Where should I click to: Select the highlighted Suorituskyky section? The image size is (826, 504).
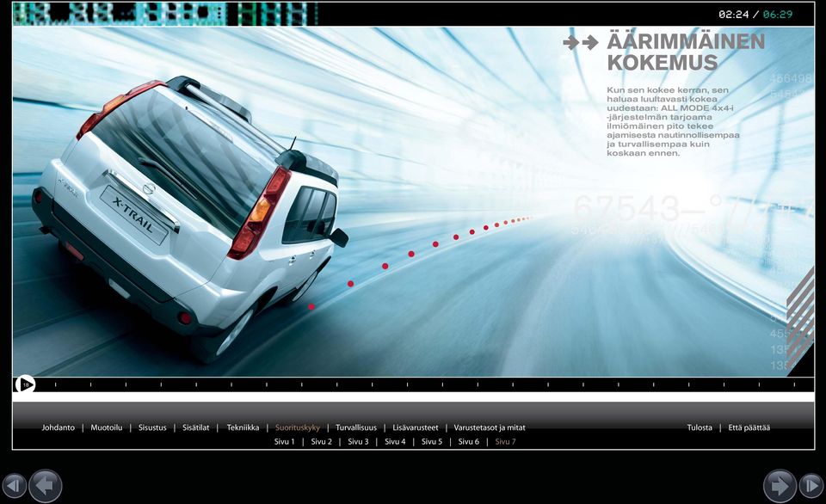point(298,427)
